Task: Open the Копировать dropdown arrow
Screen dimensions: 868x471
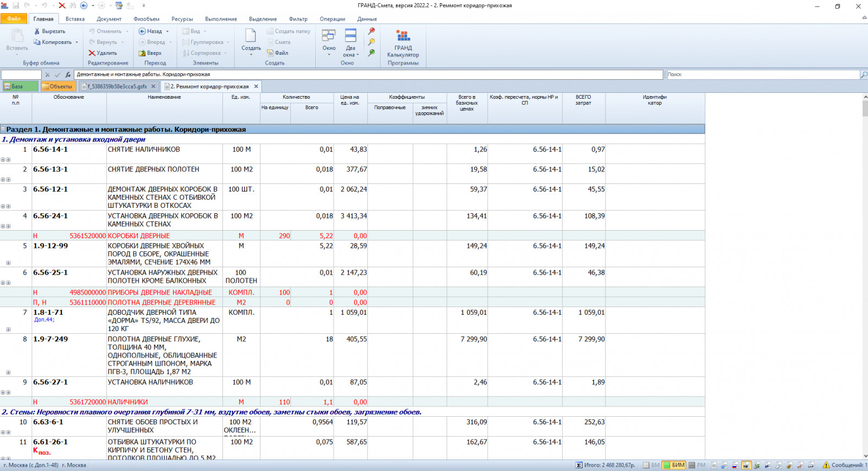Action: (76, 42)
